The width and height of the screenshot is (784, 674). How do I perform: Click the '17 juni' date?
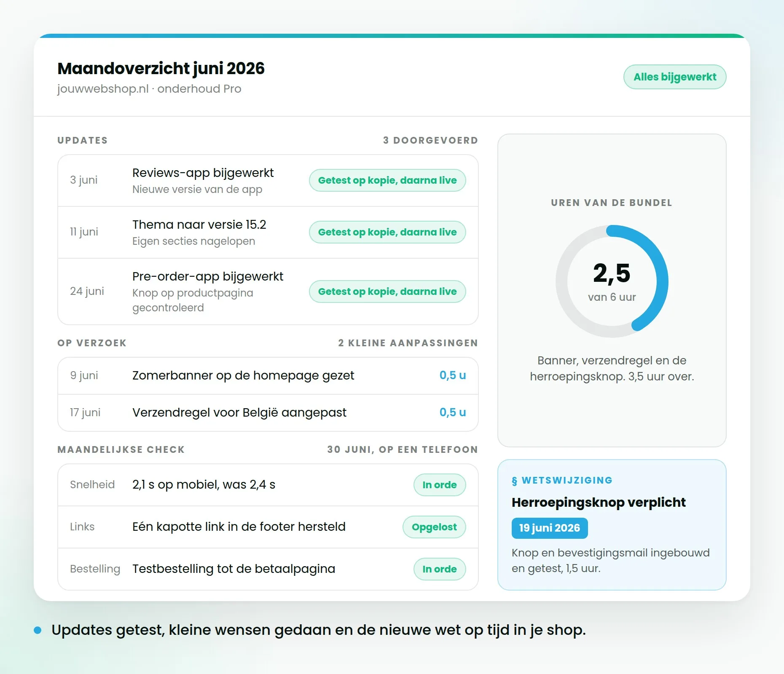[x=85, y=412]
